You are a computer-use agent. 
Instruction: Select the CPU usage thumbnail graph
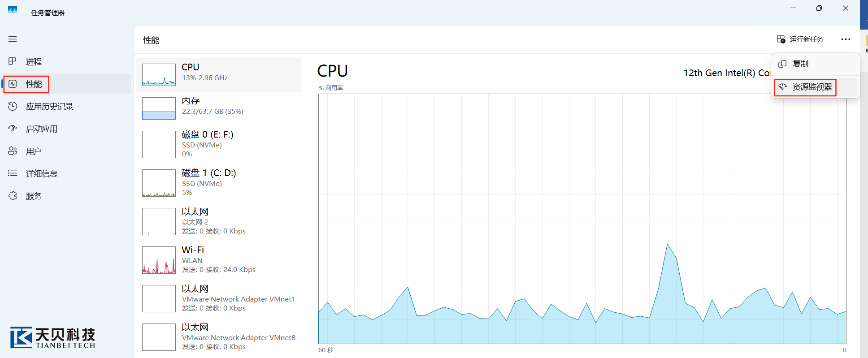click(159, 75)
